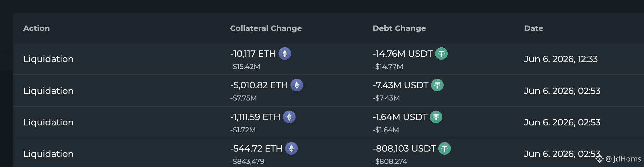Click the ETH icon beside -5,010.82 ETH

point(297,85)
